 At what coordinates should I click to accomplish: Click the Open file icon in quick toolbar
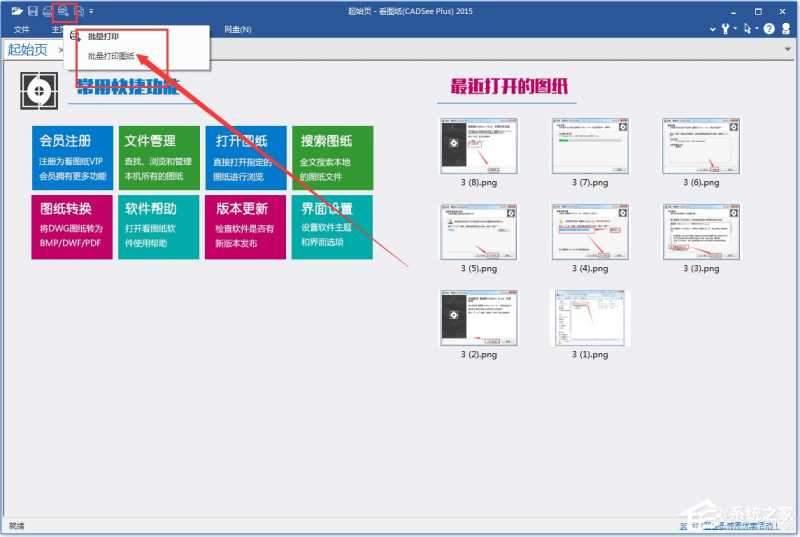click(16, 11)
